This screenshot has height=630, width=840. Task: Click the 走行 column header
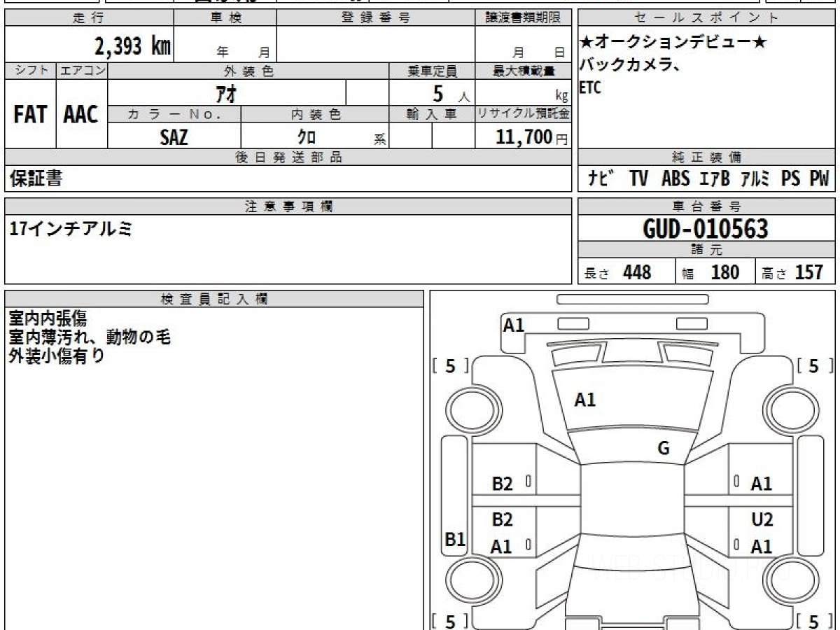[x=89, y=18]
